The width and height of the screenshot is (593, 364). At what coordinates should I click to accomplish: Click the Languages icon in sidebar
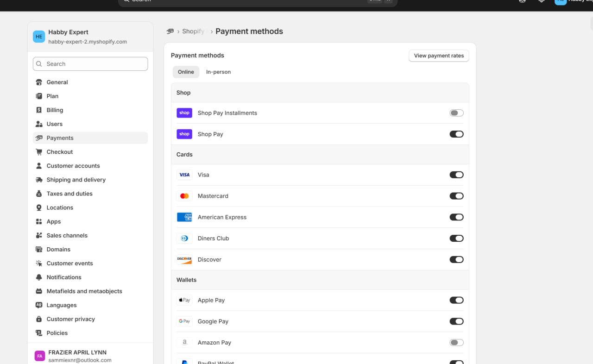click(39, 305)
